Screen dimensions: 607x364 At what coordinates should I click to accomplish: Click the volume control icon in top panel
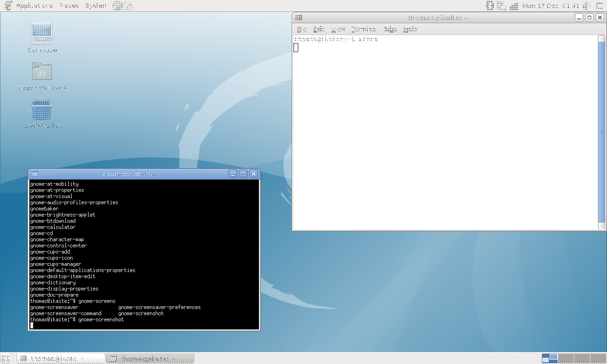pos(586,6)
